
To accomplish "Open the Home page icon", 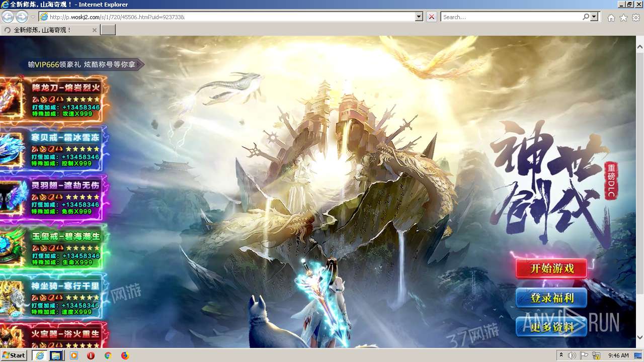I will pos(611,18).
